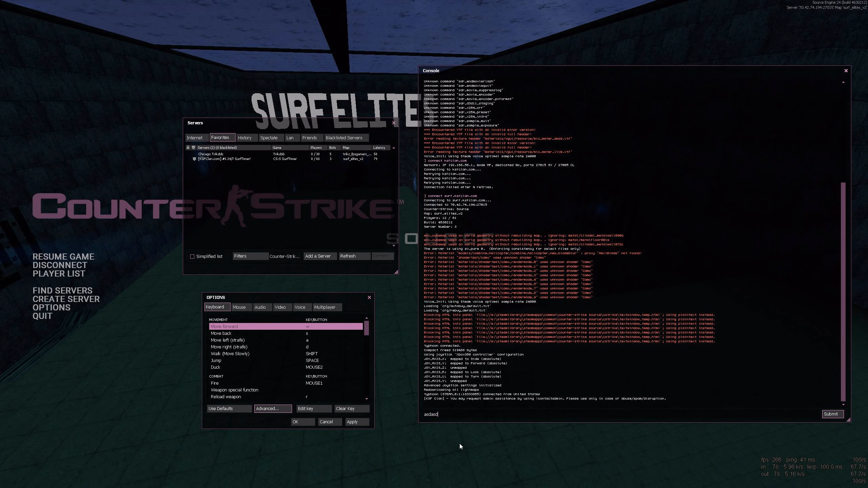Viewport: 868px width, 488px height.
Task: Close the Servers window
Action: click(x=394, y=123)
